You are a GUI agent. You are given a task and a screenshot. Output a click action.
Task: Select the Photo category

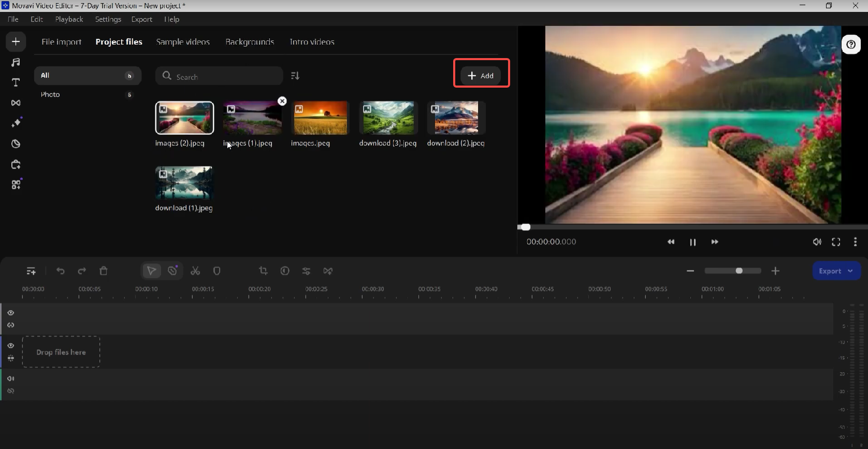click(88, 94)
